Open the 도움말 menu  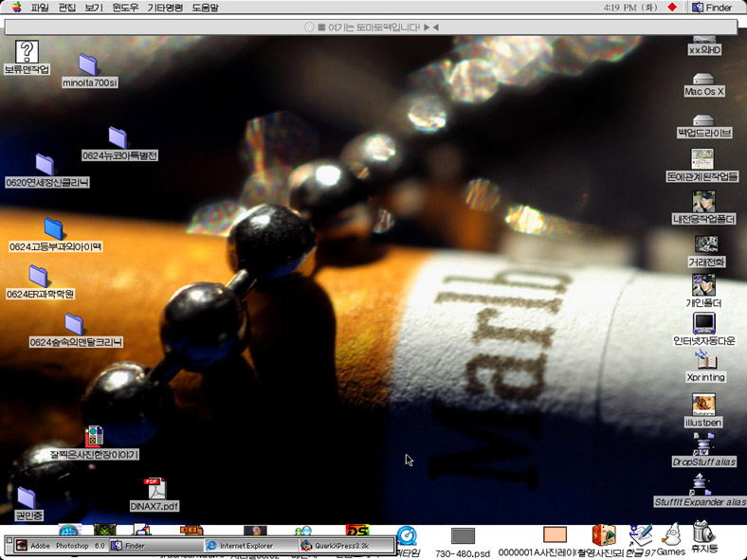[205, 8]
